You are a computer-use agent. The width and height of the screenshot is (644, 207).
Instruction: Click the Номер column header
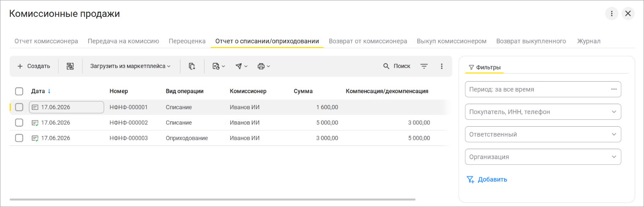coord(119,91)
